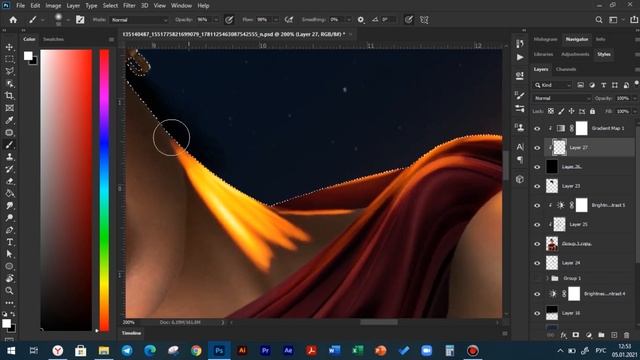640x360 pixels.
Task: Select the Lasso tool
Action: pos(9,71)
